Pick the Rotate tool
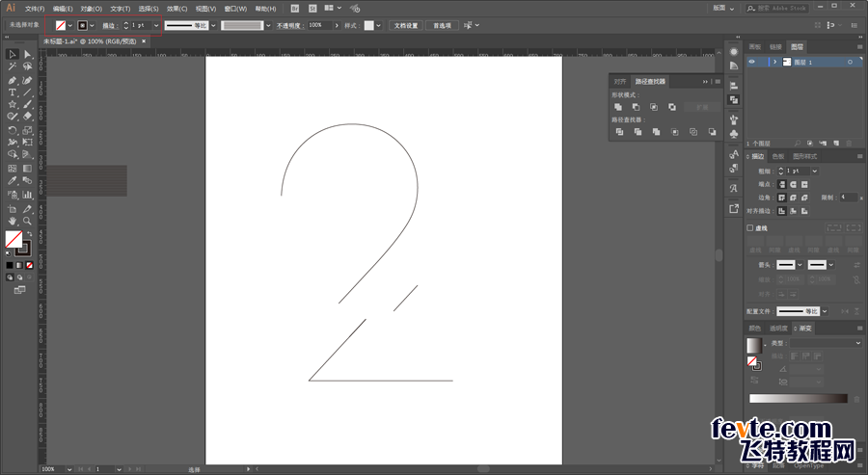868x475 pixels. (x=13, y=130)
